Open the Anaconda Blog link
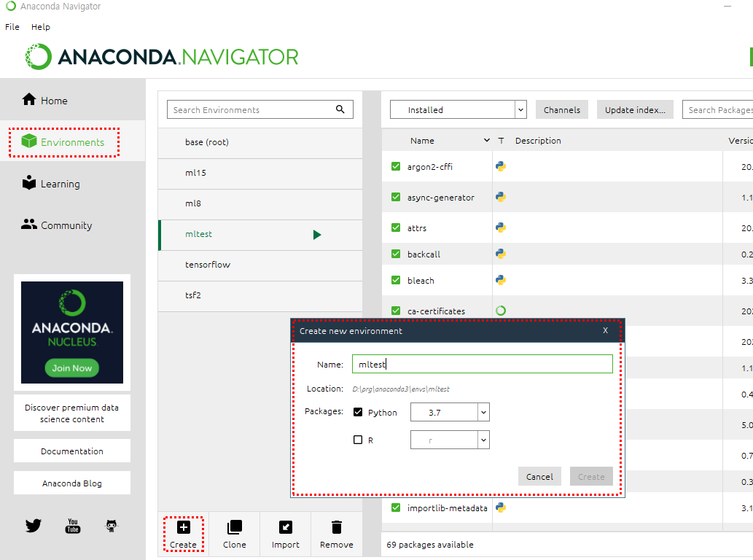Screen dimensions: 753x560 tap(72, 483)
